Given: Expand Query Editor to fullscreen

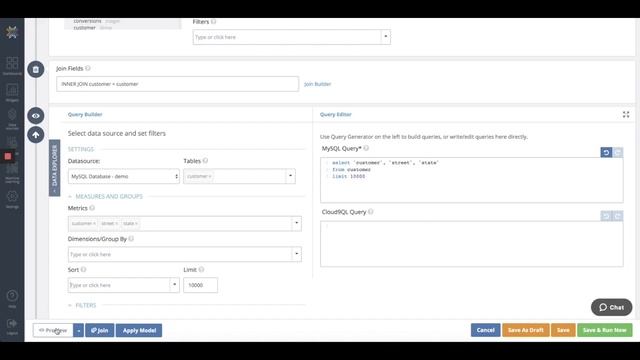Looking at the screenshot, I should (x=626, y=115).
